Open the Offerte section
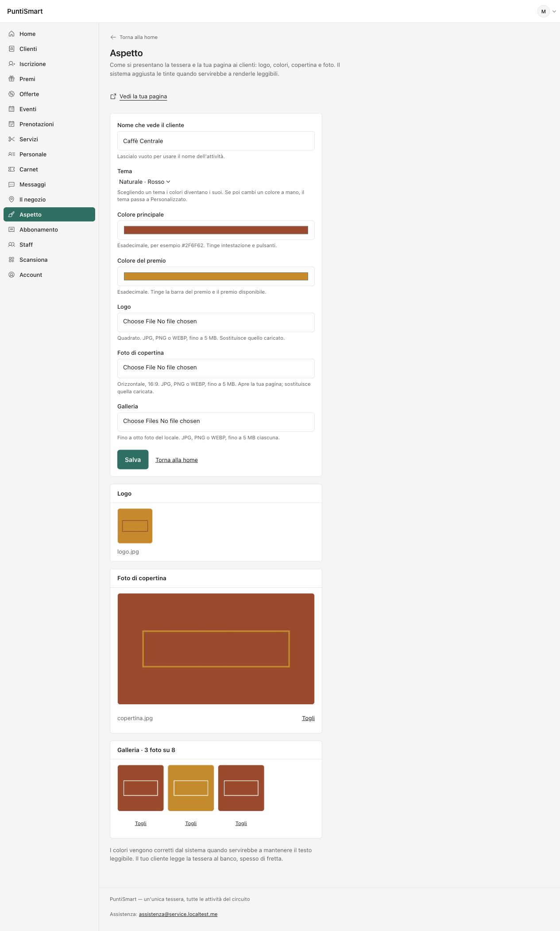Viewport: 560px width, 931px height. (49, 94)
